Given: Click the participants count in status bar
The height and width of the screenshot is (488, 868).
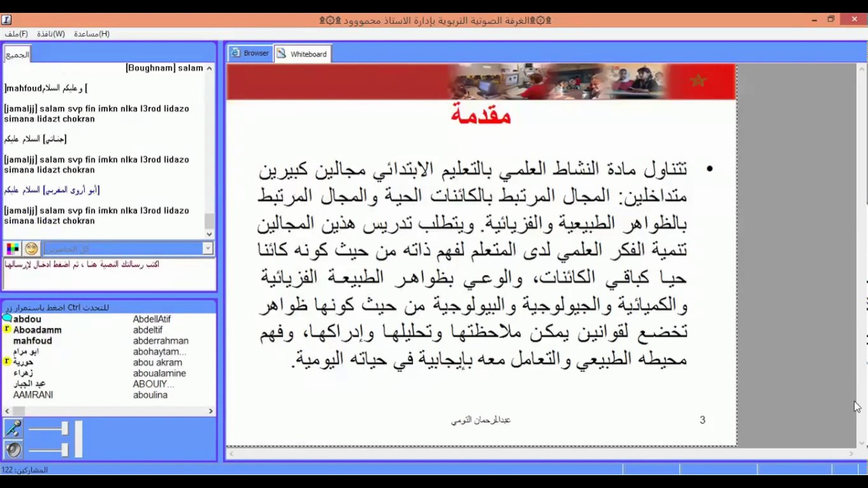Looking at the screenshot, I should tap(24, 470).
